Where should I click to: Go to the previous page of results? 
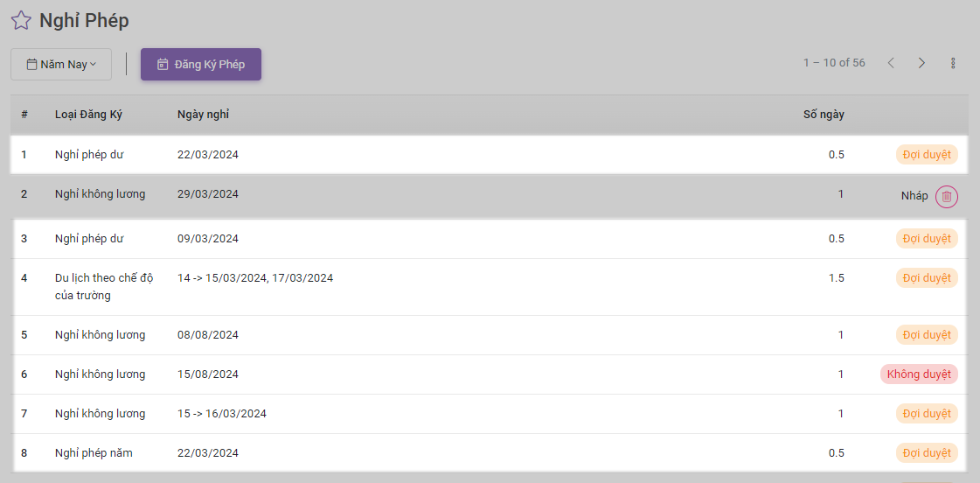pyautogui.click(x=891, y=63)
